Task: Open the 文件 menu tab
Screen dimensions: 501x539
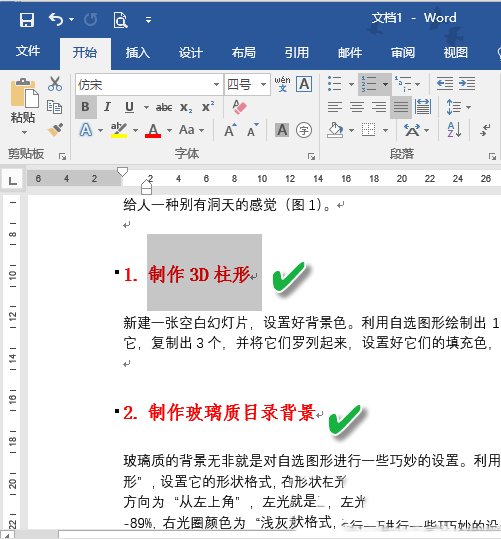Action: pyautogui.click(x=28, y=52)
